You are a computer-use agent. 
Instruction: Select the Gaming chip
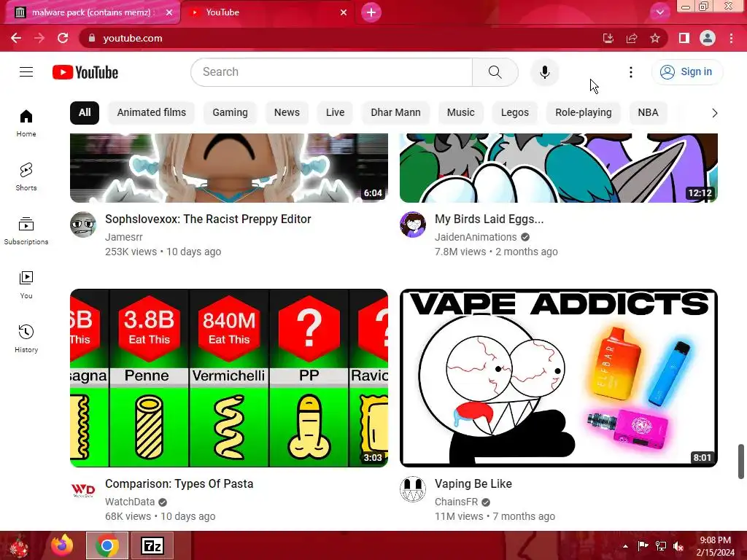pos(230,113)
